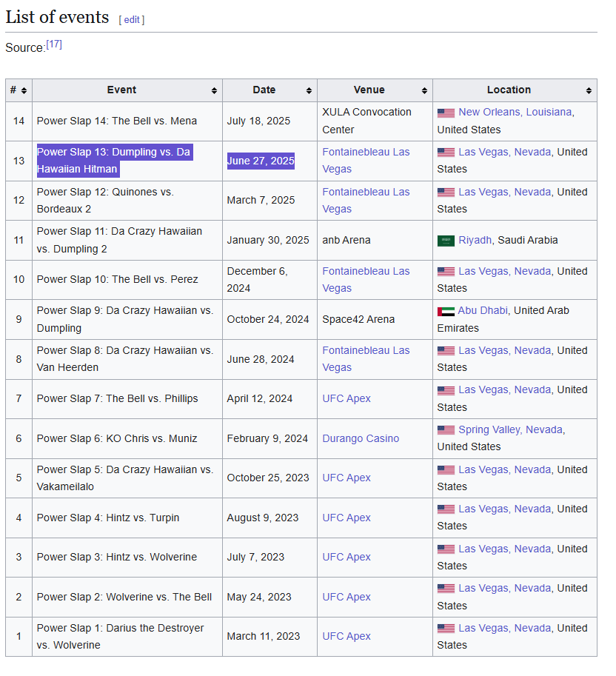The width and height of the screenshot is (616, 676).
Task: Click the anb Arena venue cell
Action: pos(375,240)
